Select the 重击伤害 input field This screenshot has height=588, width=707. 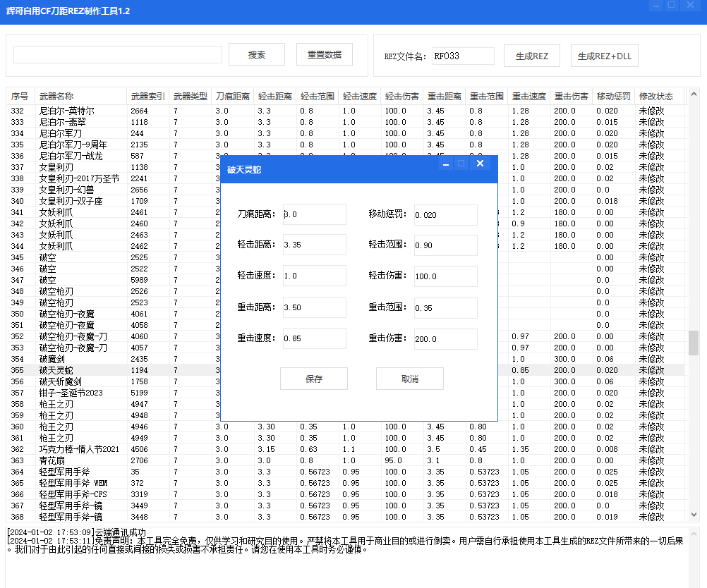click(445, 338)
